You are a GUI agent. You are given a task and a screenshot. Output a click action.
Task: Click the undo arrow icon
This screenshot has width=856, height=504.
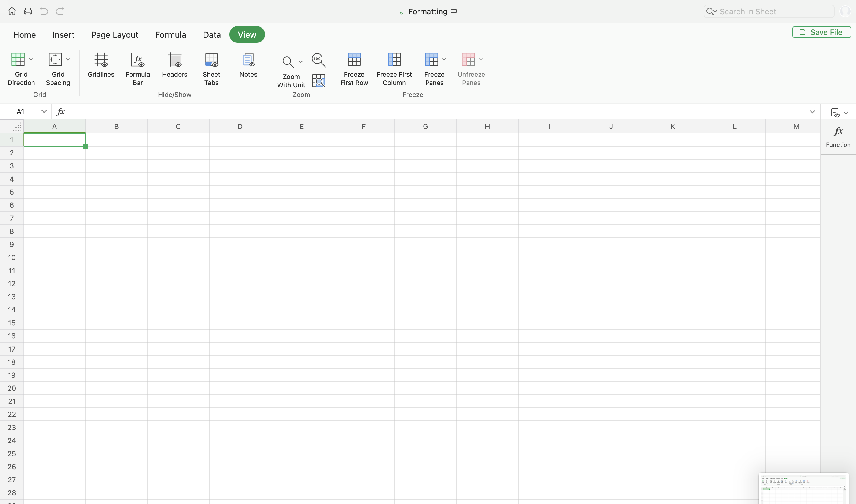point(44,12)
